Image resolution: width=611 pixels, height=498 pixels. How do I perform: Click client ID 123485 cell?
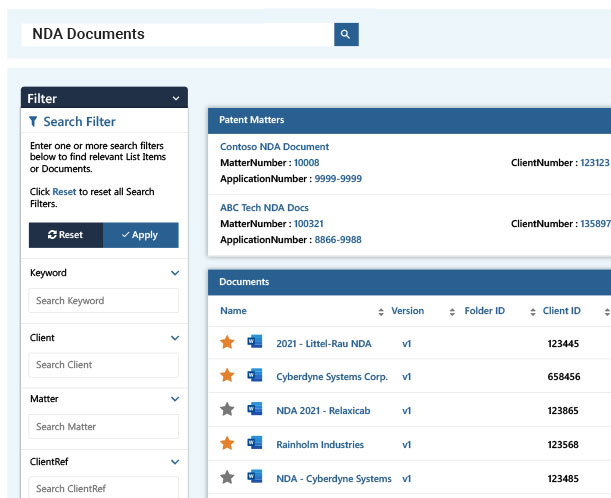[563, 479]
